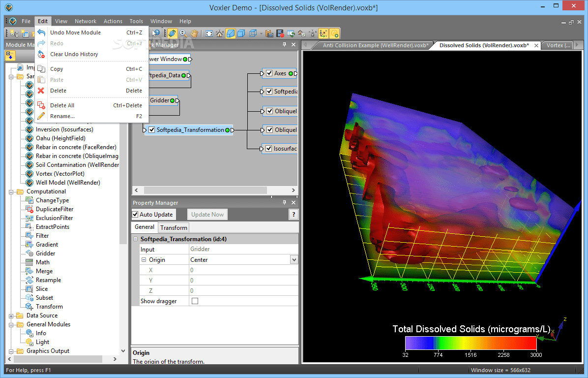Activate the Pan (hand) tool
The width and height of the screenshot is (588, 378).
[193, 33]
